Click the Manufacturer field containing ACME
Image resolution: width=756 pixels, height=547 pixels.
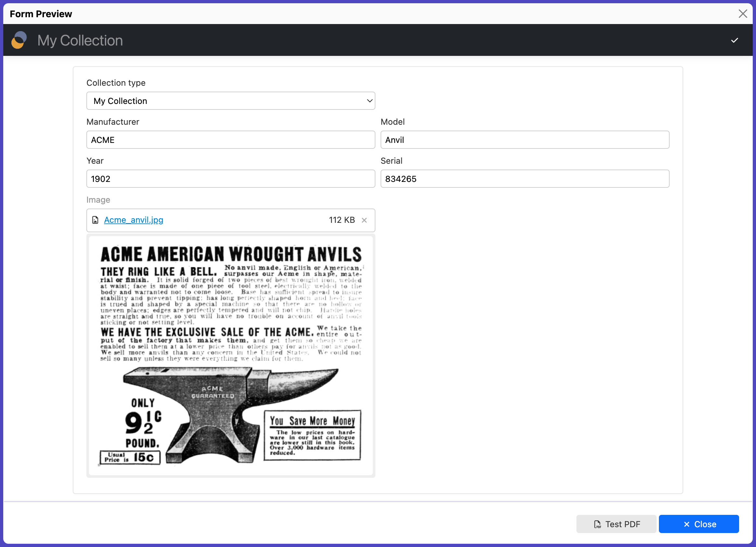(x=231, y=140)
